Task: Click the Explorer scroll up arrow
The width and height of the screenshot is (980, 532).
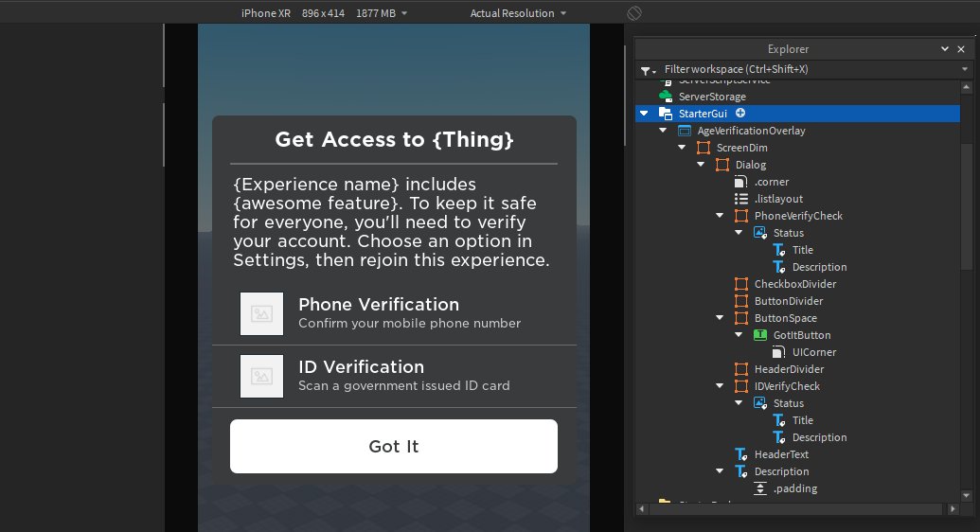Action: [966, 87]
